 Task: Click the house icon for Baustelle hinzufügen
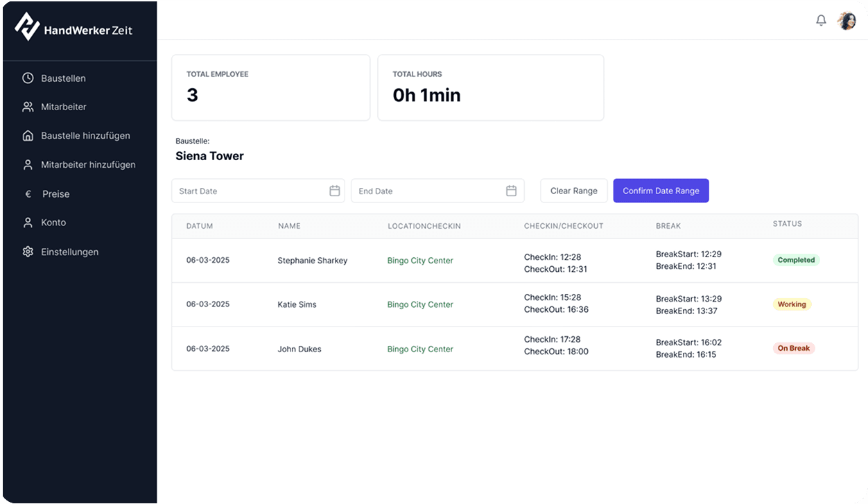(28, 136)
